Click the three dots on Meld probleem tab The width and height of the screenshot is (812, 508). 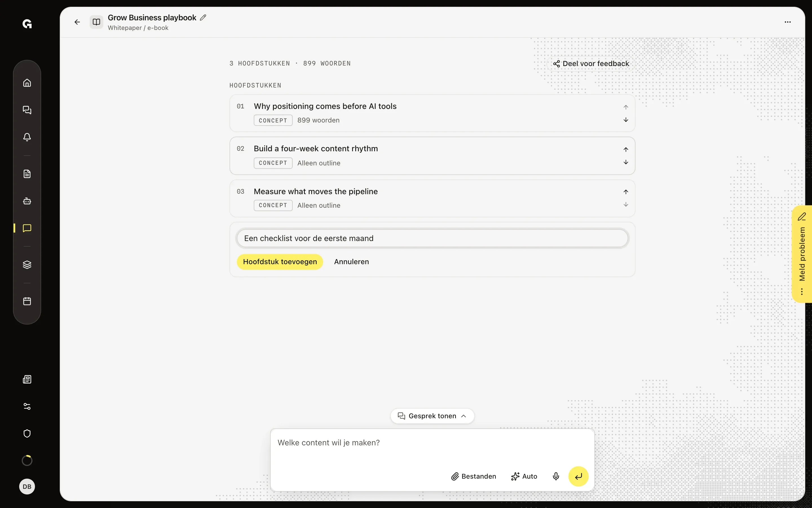pos(802,292)
